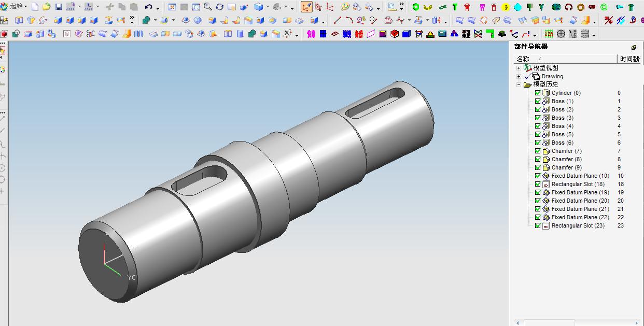
Task: Click the Undo arrow icon
Action: point(148,7)
